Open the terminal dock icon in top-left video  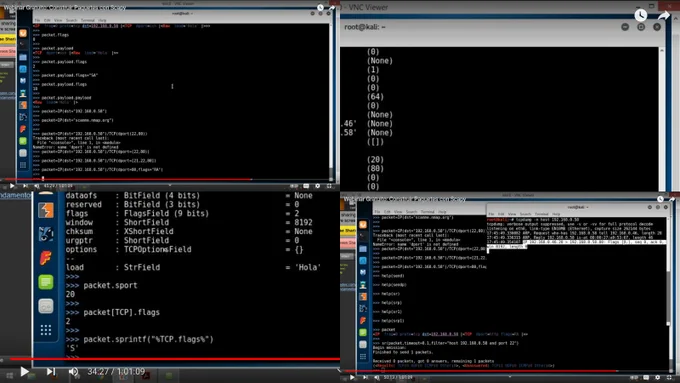23,44
